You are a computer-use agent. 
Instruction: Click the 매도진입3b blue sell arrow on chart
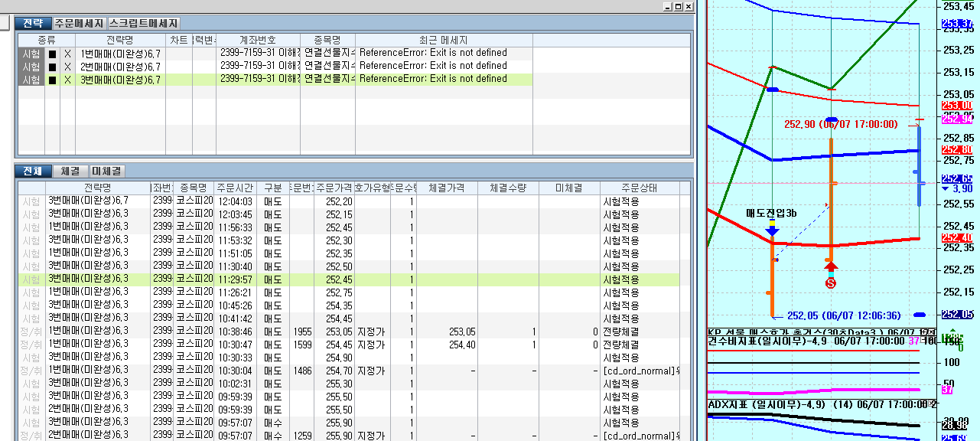coord(772,230)
